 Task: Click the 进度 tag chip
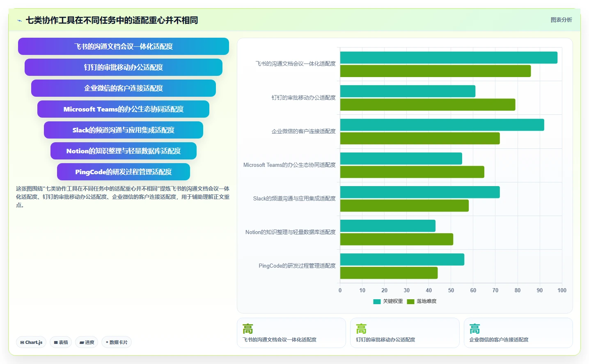87,342
